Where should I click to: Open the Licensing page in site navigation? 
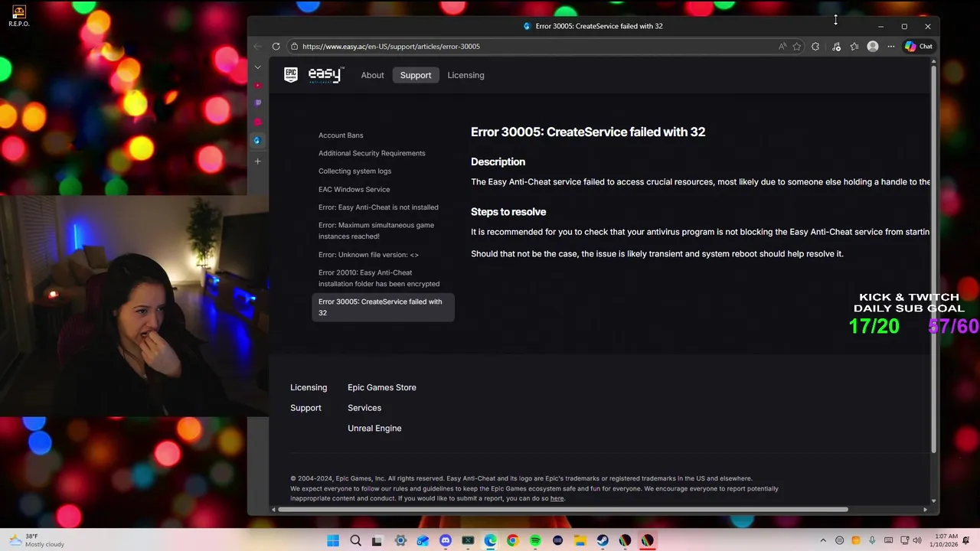(465, 75)
